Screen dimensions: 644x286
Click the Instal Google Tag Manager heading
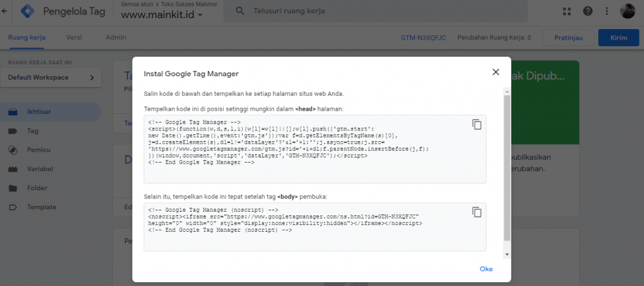pyautogui.click(x=191, y=74)
